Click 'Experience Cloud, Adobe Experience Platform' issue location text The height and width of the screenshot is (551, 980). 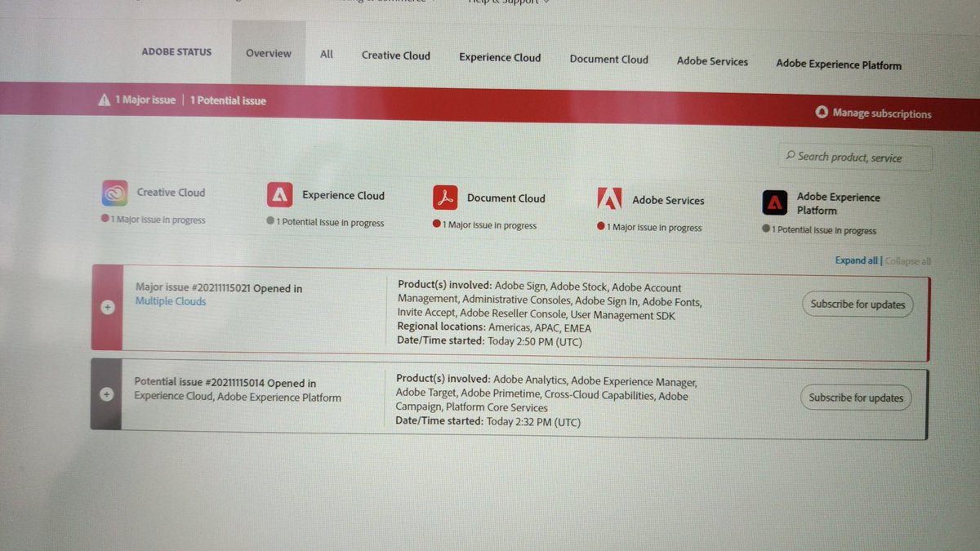(x=238, y=397)
